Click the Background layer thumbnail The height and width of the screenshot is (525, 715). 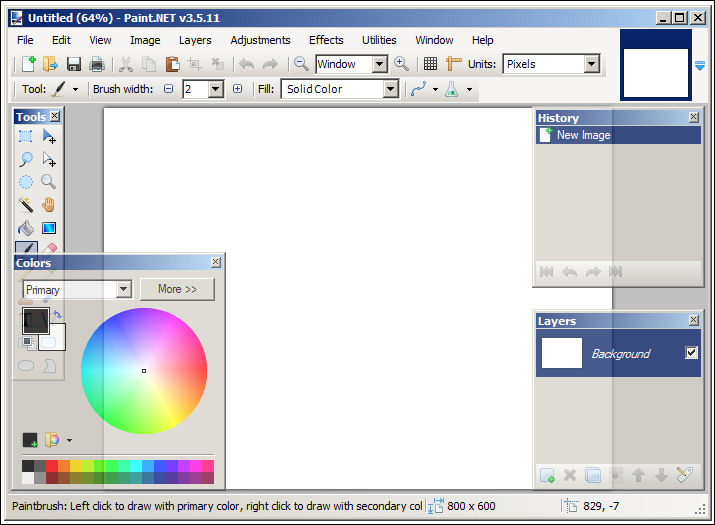[x=562, y=353]
